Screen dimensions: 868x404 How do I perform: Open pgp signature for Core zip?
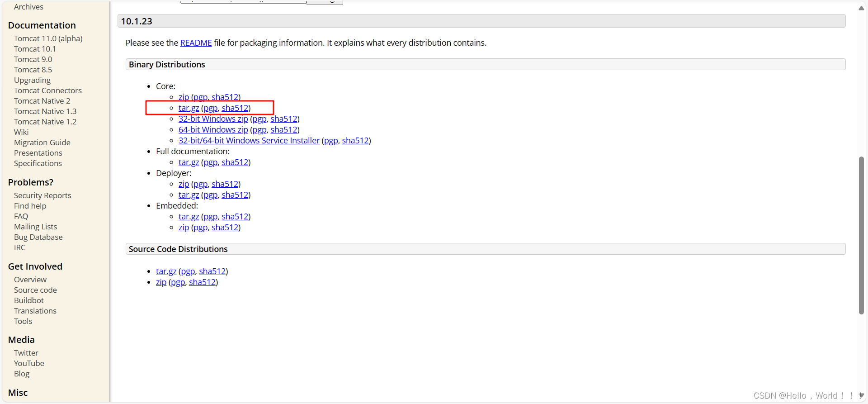click(200, 97)
